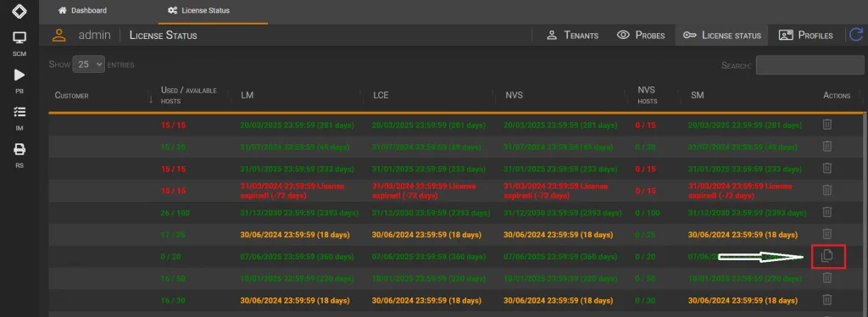
Task: Select the PB play icon in sidebar
Action: (x=19, y=75)
